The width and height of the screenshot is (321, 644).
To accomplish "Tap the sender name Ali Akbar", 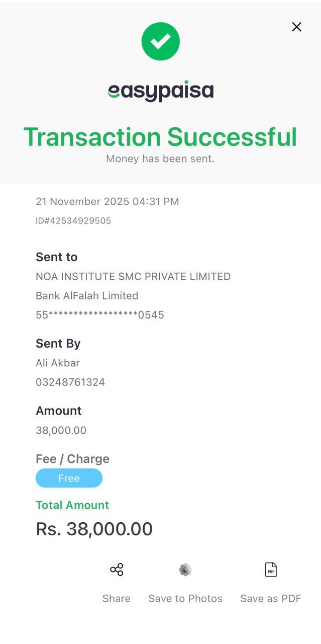I will click(x=58, y=363).
